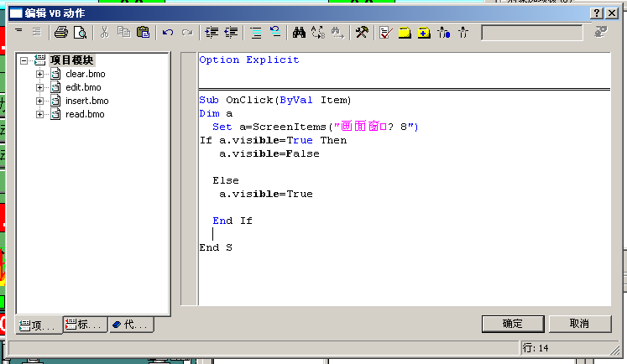The width and height of the screenshot is (627, 364).
Task: Select the 项目模块 tree root
Action: (x=71, y=60)
